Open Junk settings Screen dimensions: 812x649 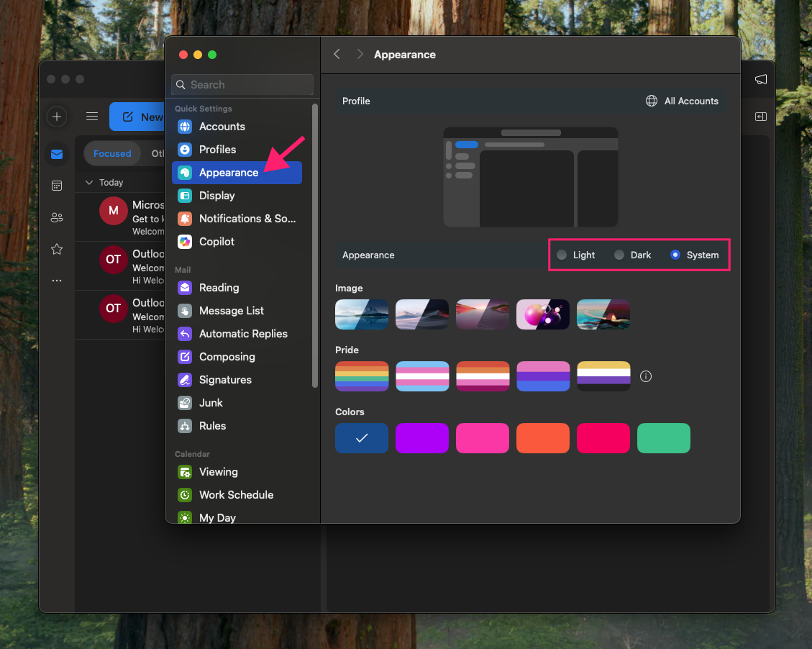tap(237, 403)
